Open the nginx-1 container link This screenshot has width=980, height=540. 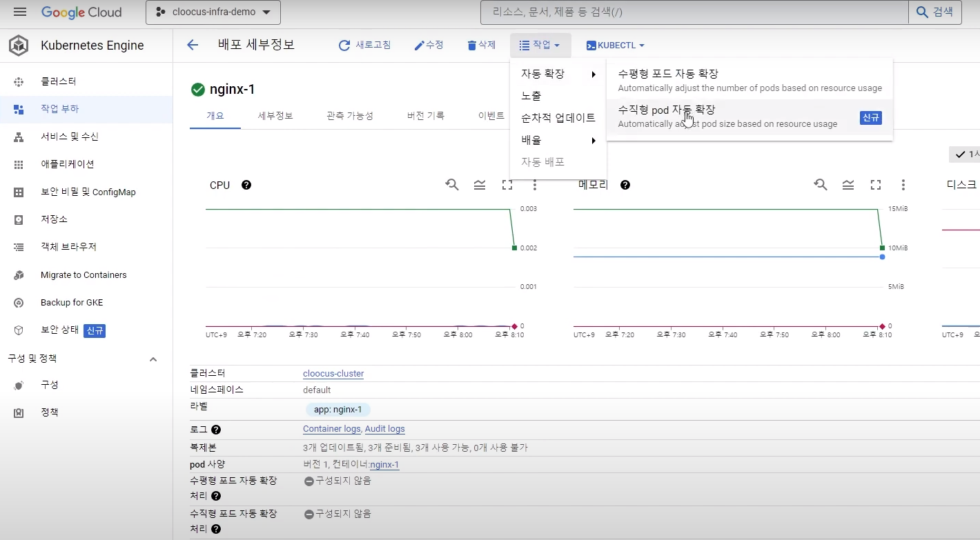[x=384, y=465]
